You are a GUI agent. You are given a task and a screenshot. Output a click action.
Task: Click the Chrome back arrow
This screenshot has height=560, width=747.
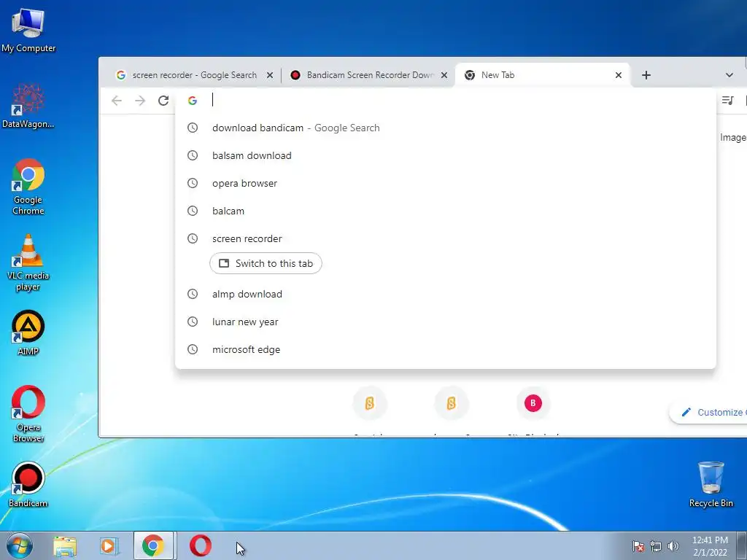click(116, 101)
